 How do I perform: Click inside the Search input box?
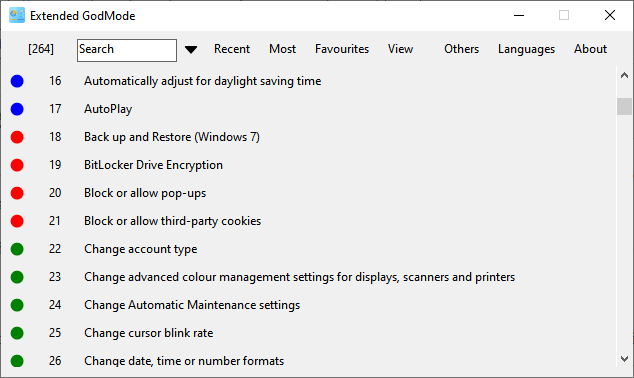point(127,50)
